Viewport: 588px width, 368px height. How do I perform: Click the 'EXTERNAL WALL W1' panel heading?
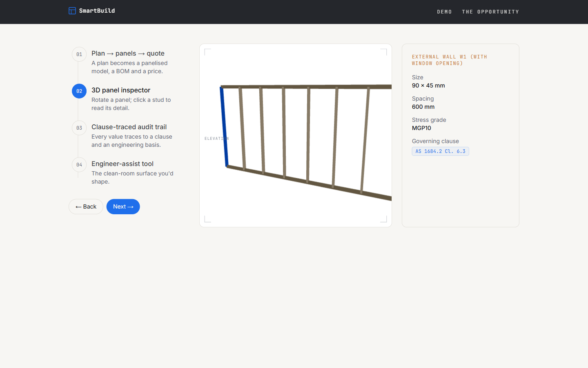tap(449, 60)
